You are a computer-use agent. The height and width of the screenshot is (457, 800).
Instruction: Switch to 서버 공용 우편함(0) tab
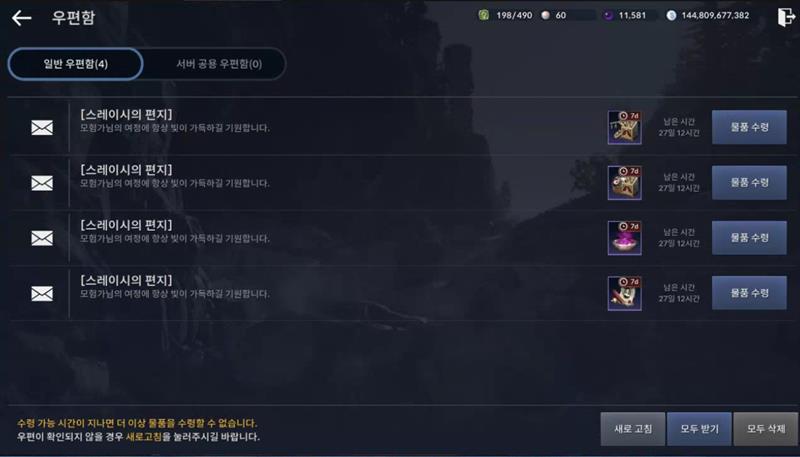click(x=219, y=64)
